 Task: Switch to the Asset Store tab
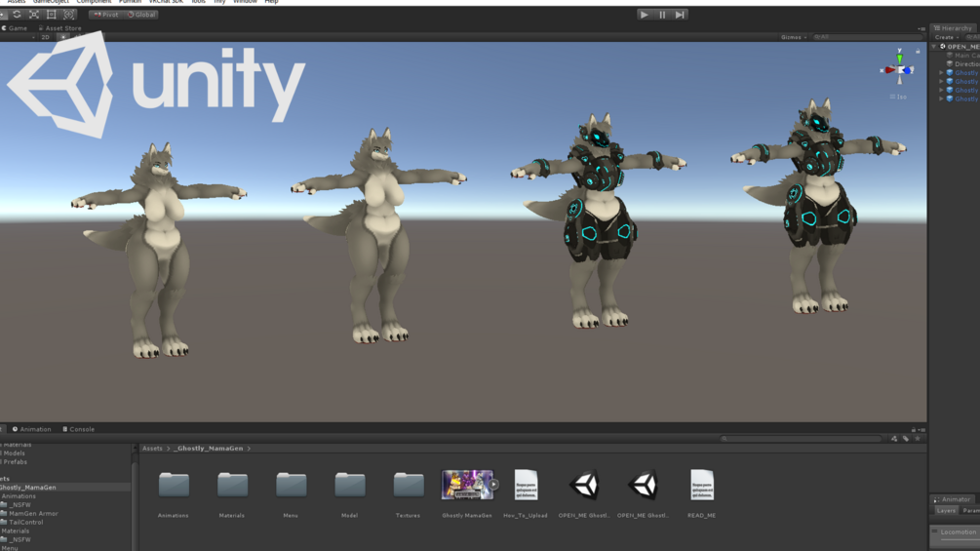[60, 28]
